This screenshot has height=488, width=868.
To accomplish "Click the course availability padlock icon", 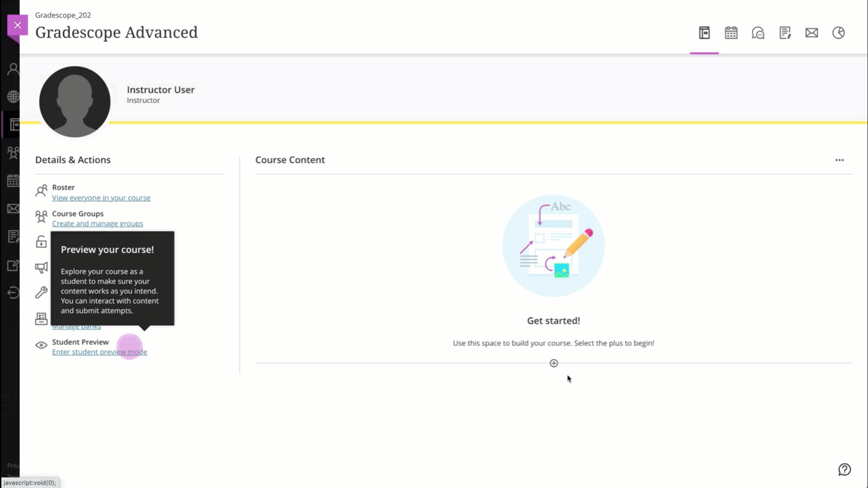I will 41,242.
